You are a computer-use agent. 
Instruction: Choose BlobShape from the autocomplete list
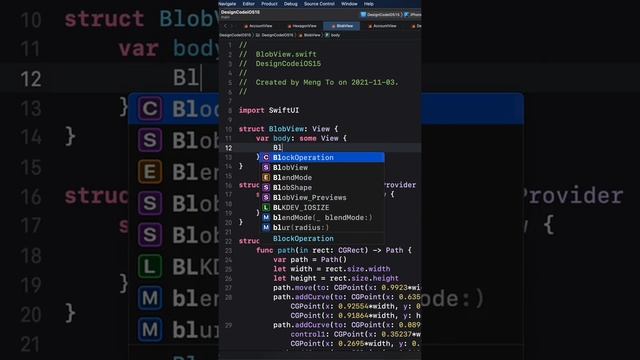[322, 188]
